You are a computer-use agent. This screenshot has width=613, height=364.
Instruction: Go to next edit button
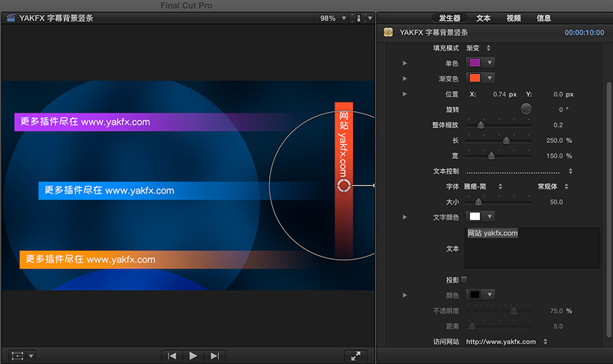pos(215,356)
